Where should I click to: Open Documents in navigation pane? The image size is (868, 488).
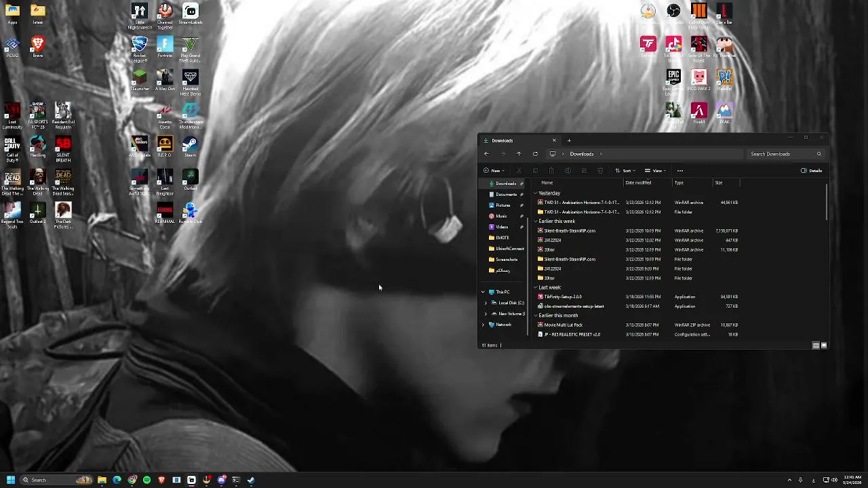click(x=506, y=195)
